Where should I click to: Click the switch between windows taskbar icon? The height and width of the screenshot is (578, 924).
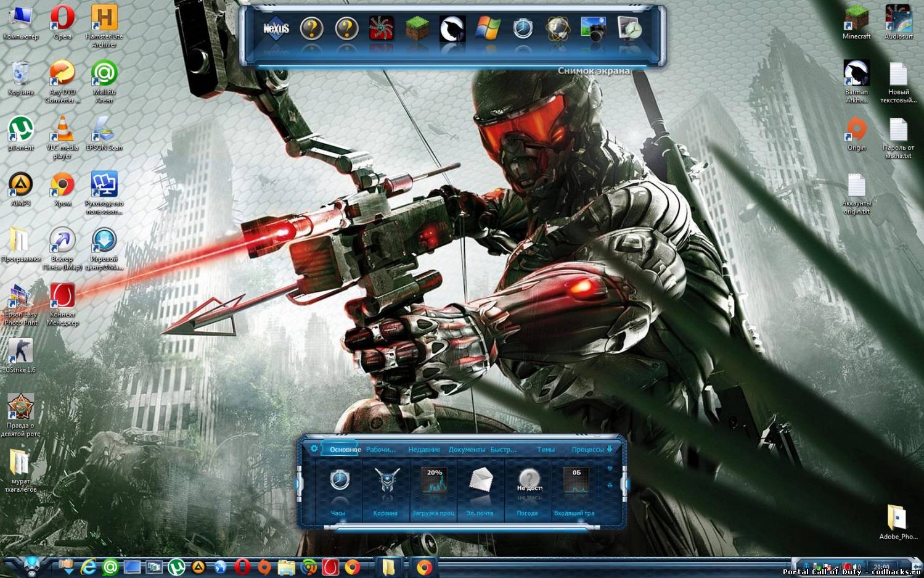tap(154, 567)
